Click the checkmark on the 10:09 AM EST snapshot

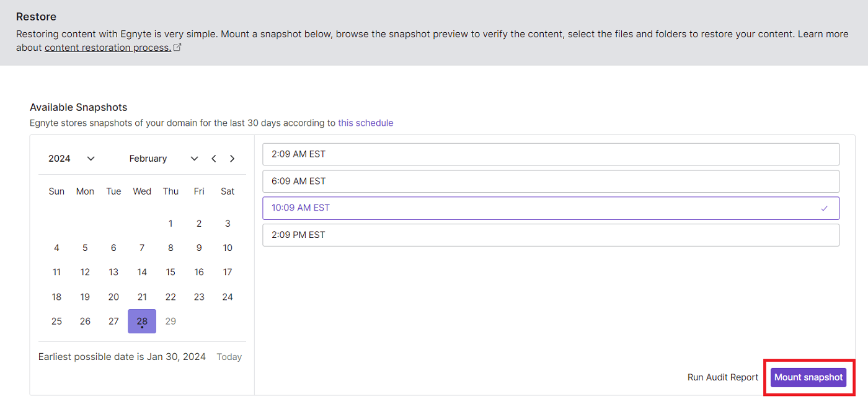tap(825, 208)
